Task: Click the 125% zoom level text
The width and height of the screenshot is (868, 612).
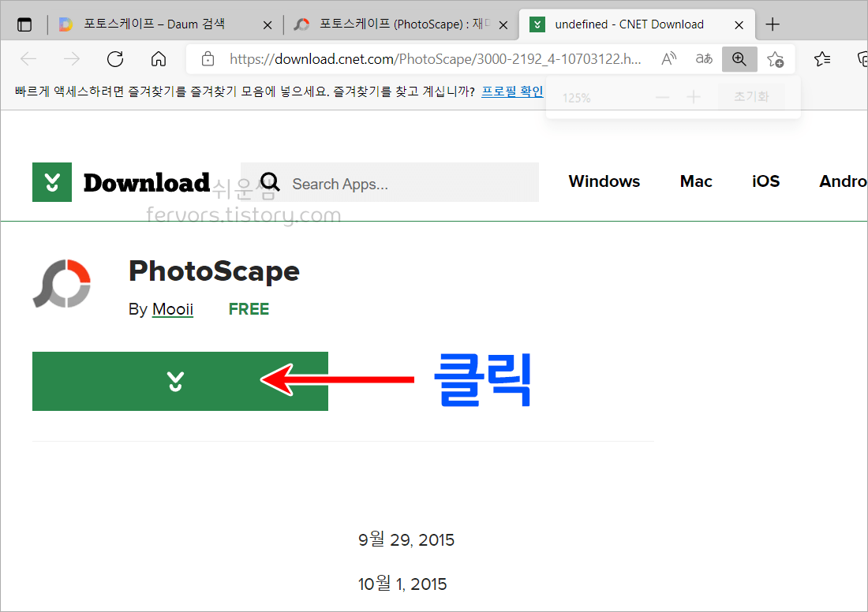Action: click(576, 98)
